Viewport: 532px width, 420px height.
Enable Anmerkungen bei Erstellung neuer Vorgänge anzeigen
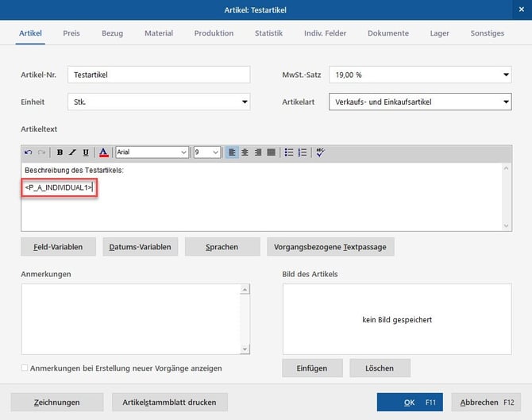tap(25, 368)
